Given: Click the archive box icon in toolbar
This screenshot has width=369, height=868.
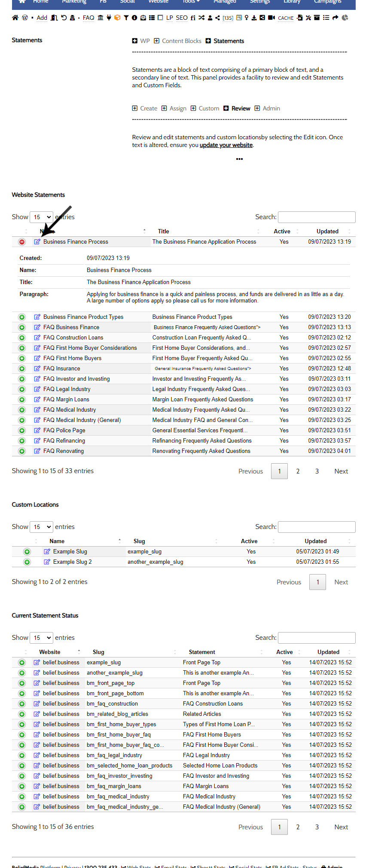Looking at the screenshot, I should tap(317, 18).
